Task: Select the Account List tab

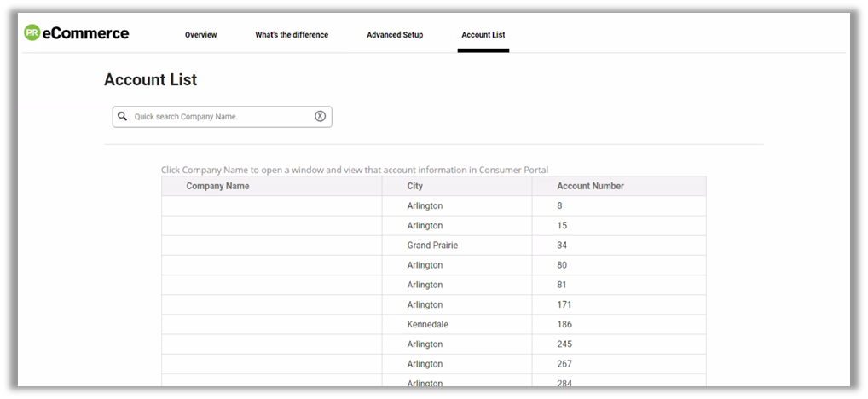Action: coord(483,35)
